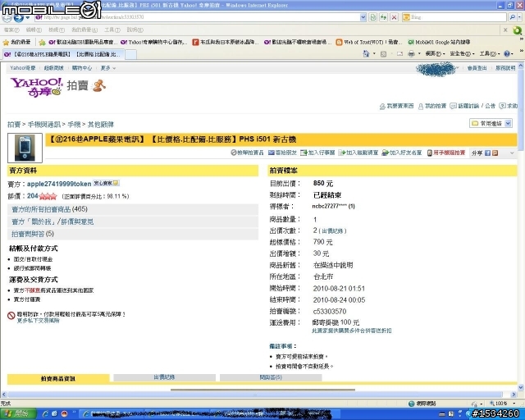Click the 會員登出 link

tap(477, 68)
